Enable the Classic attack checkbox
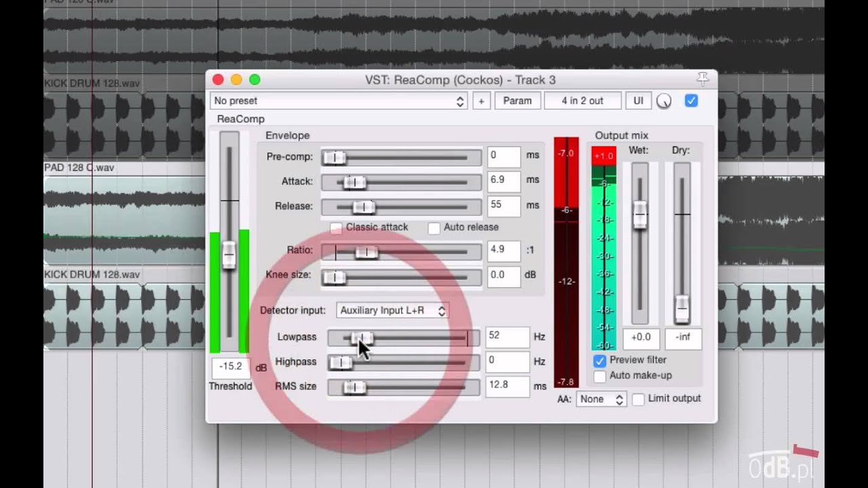The image size is (868, 488). click(x=336, y=228)
